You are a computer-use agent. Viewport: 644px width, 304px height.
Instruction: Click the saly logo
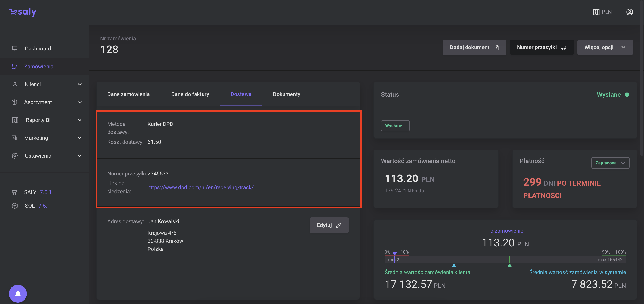(x=23, y=12)
